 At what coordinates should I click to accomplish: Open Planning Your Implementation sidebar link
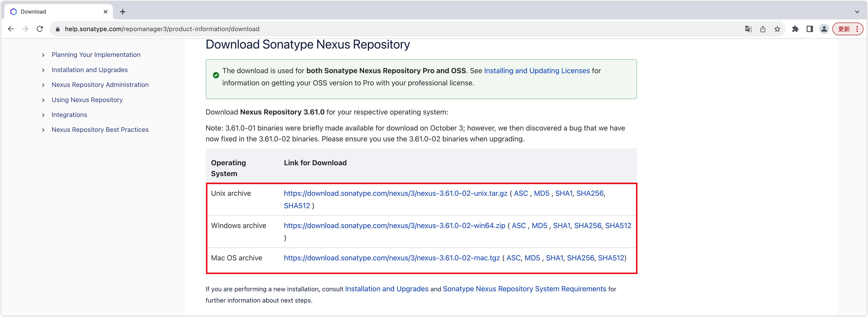96,55
